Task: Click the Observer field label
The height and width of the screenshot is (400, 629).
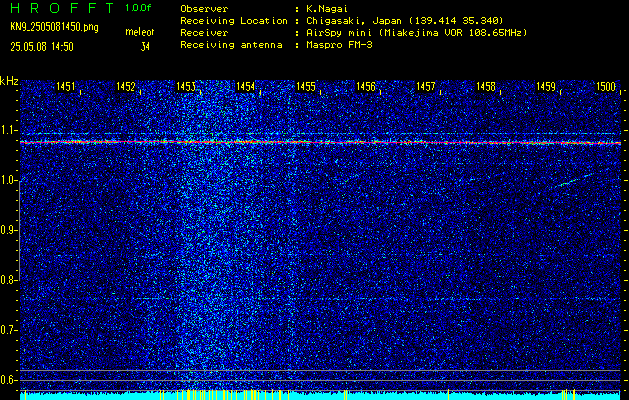Action: pyautogui.click(x=204, y=8)
